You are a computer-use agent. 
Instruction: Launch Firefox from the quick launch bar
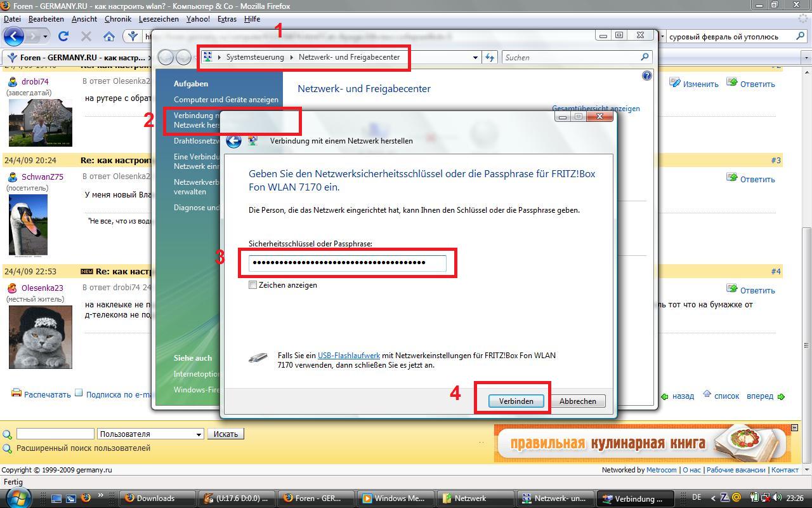click(86, 498)
